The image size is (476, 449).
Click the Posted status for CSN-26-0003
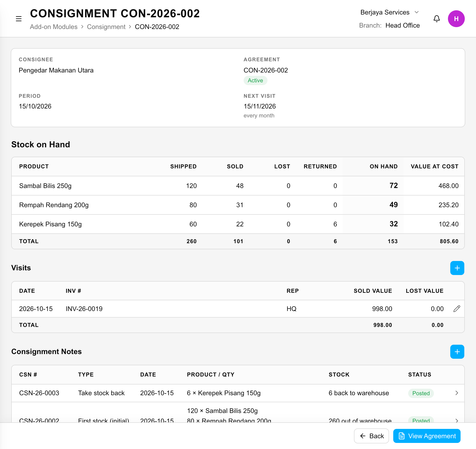coord(421,393)
